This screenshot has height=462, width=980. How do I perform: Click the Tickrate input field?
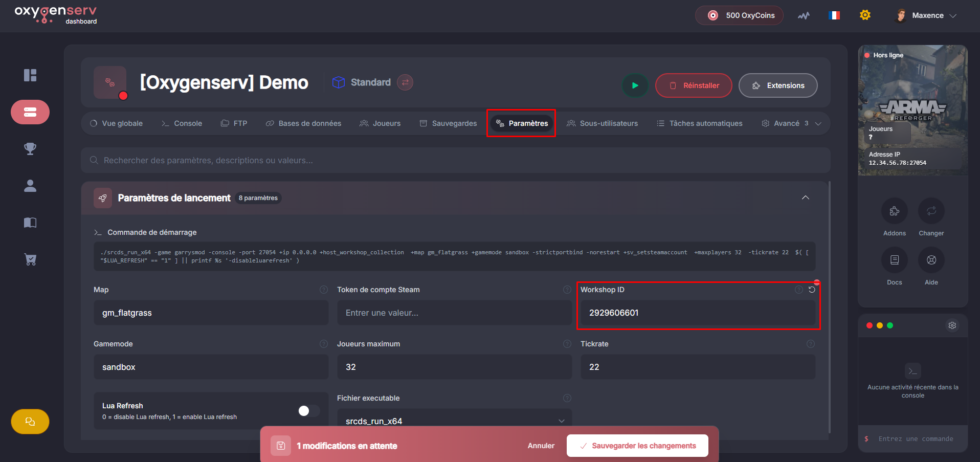pyautogui.click(x=698, y=367)
